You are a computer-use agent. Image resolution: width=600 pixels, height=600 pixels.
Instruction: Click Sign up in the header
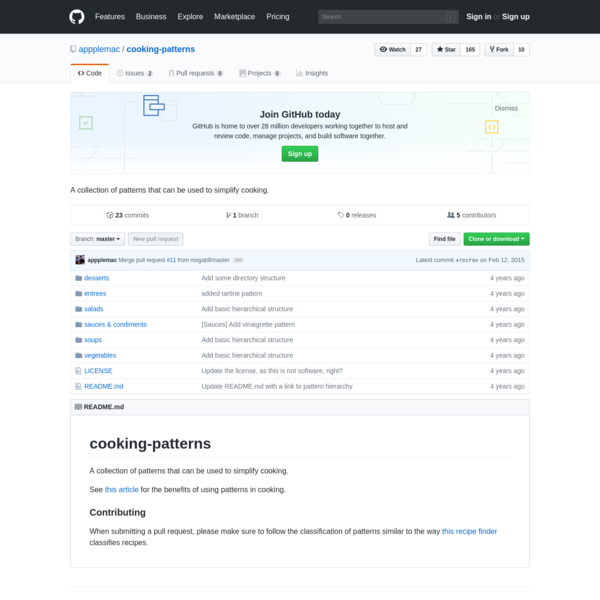click(515, 17)
